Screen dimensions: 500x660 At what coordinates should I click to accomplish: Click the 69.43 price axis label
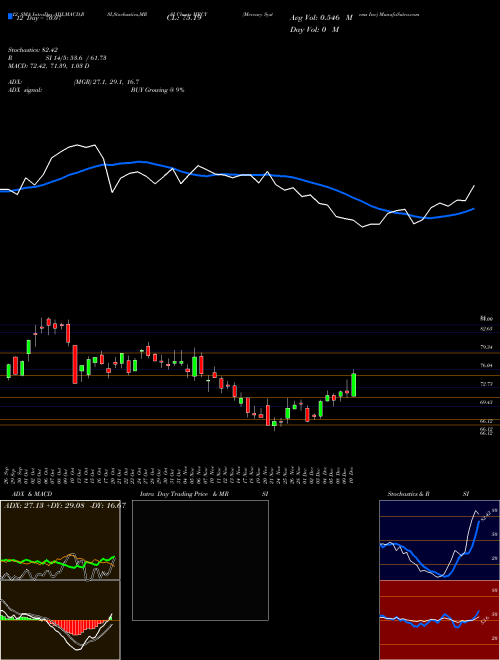click(x=486, y=402)
